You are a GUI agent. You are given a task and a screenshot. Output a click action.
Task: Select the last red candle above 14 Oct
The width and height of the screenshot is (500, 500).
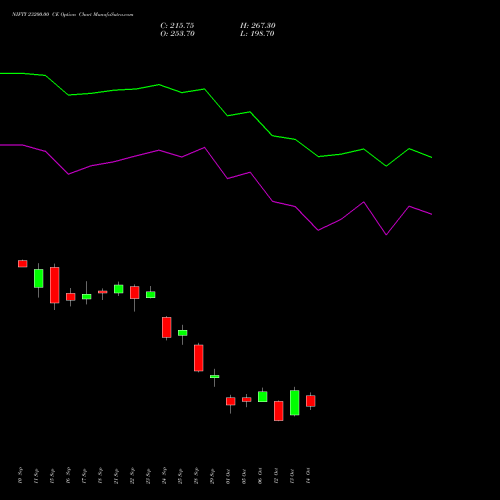click(x=311, y=401)
